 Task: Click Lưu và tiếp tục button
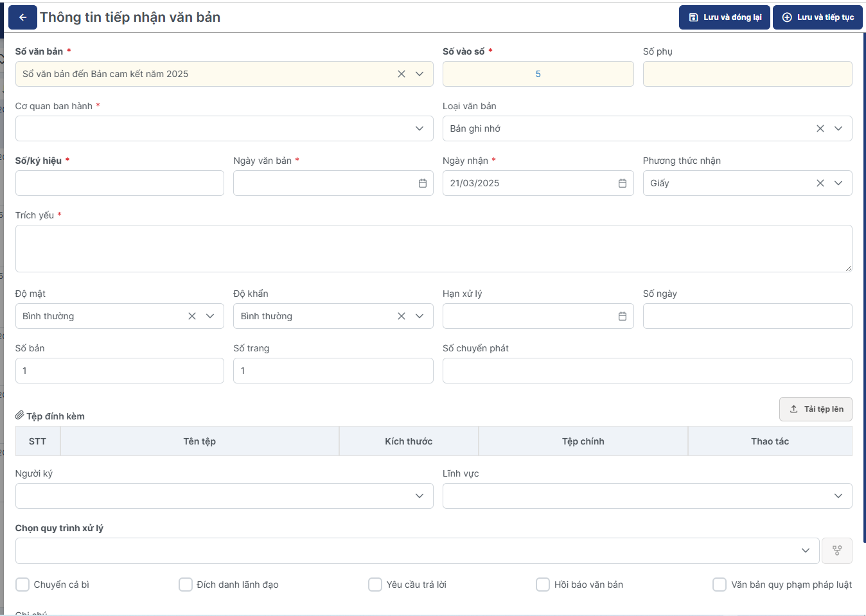818,17
